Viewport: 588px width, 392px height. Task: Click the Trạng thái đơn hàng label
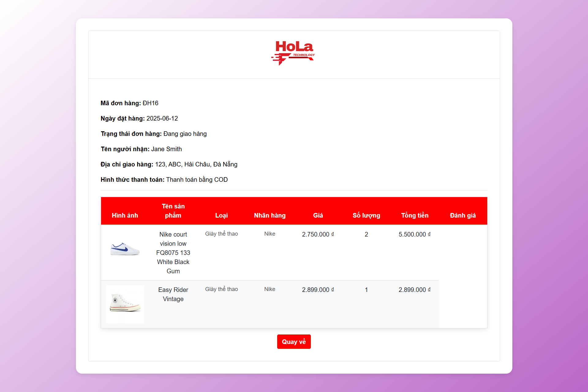pyautogui.click(x=131, y=134)
